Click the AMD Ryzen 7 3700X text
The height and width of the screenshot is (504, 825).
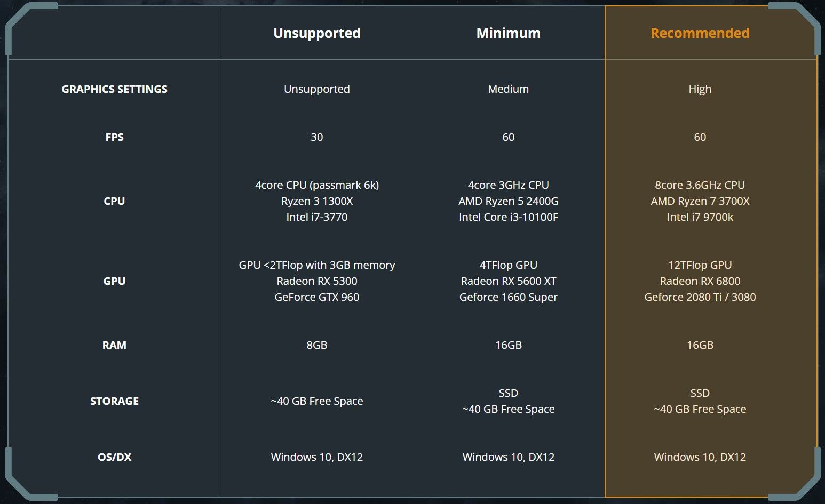tap(700, 201)
